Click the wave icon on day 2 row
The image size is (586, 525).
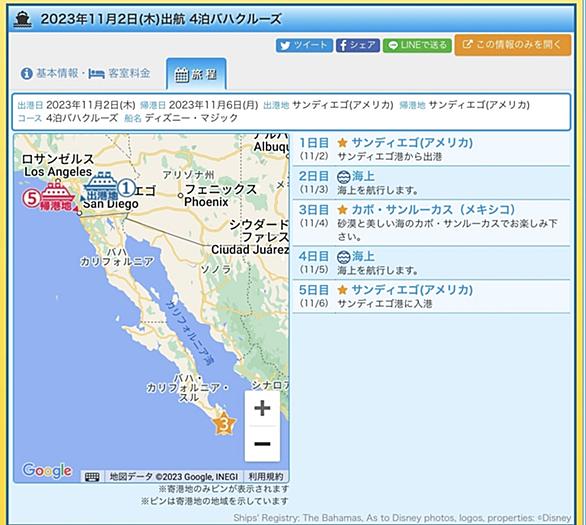click(x=343, y=176)
